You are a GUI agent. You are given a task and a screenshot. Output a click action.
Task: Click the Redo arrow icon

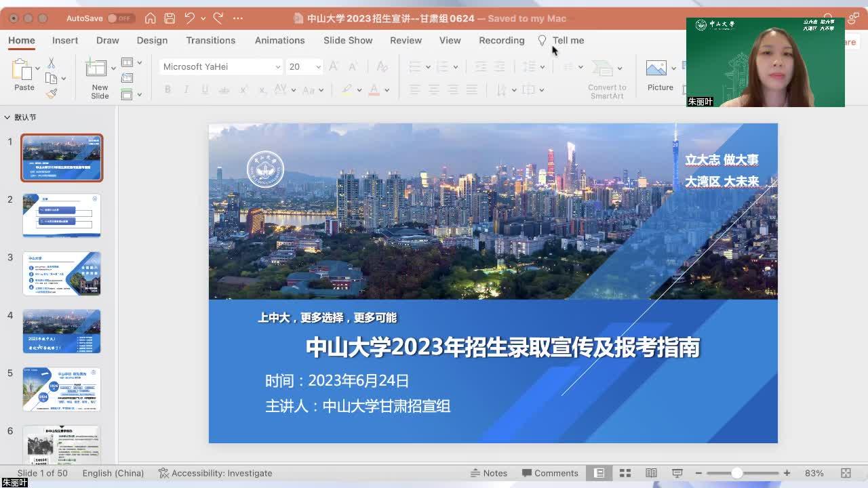[218, 18]
